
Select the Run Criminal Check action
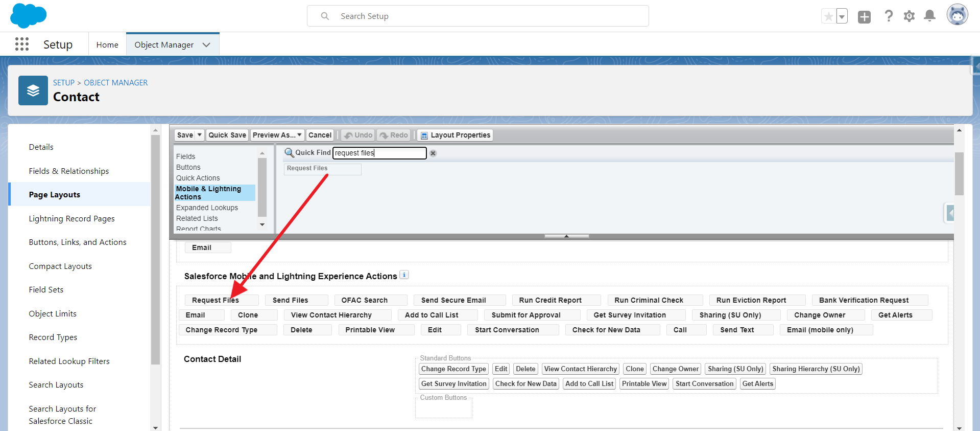(655, 300)
